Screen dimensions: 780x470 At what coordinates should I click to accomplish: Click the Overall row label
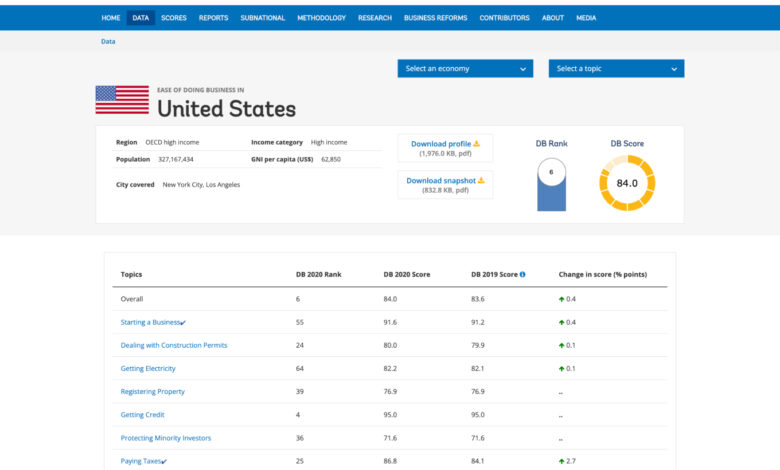pyautogui.click(x=132, y=299)
